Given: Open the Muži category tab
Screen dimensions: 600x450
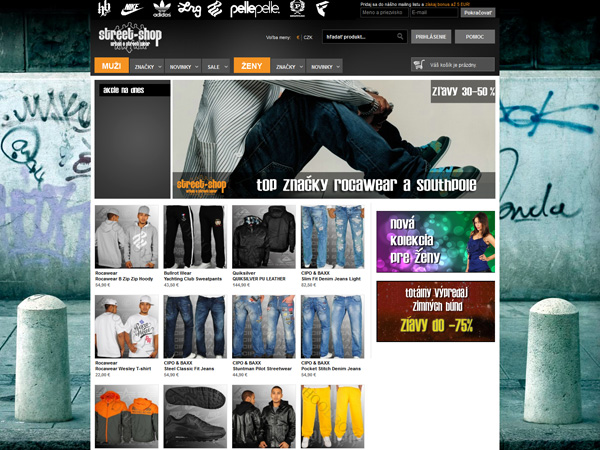Looking at the screenshot, I should coord(111,66).
